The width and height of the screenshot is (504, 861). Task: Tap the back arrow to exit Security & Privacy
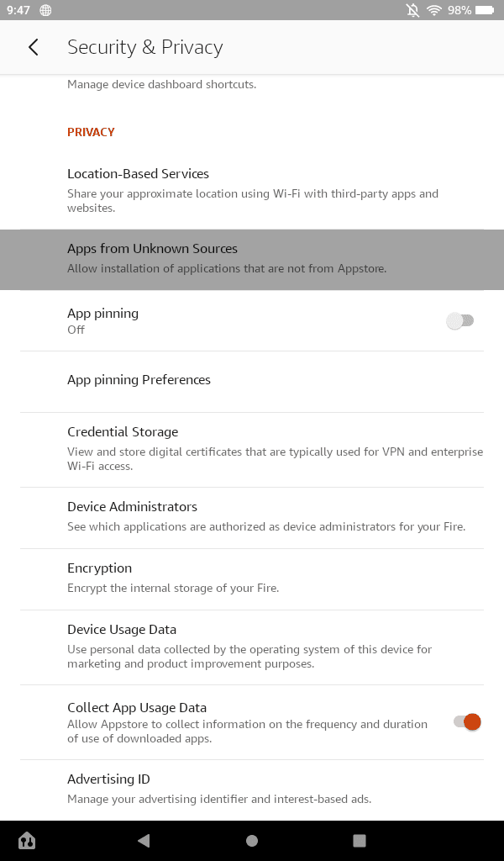pos(33,47)
